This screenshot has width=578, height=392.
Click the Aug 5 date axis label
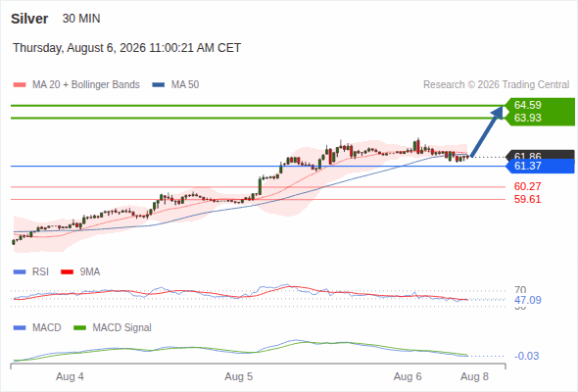pos(238,377)
